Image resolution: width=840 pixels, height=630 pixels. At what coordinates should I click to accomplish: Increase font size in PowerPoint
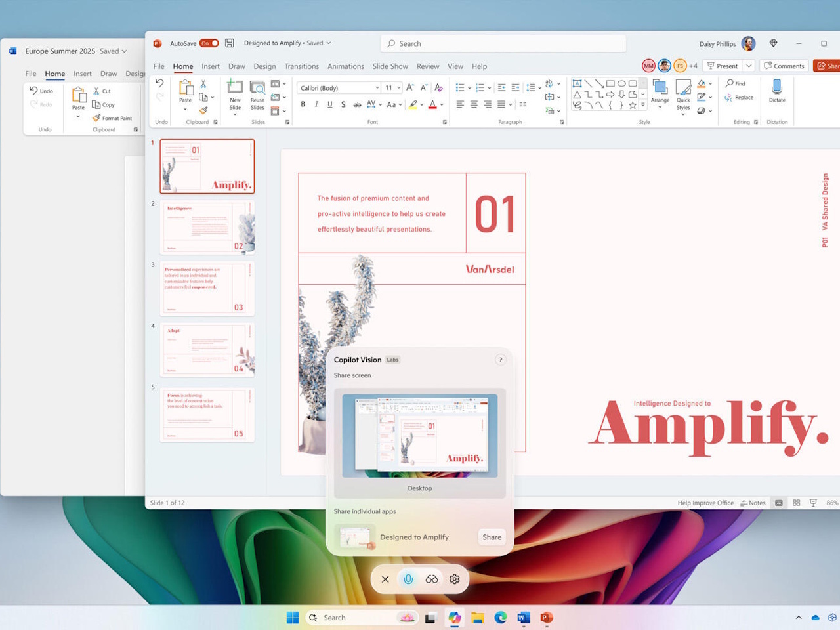click(410, 87)
